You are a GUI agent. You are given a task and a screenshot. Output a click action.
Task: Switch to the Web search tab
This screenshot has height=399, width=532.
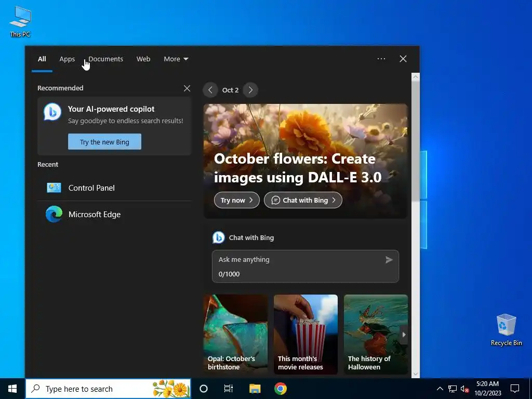143,59
